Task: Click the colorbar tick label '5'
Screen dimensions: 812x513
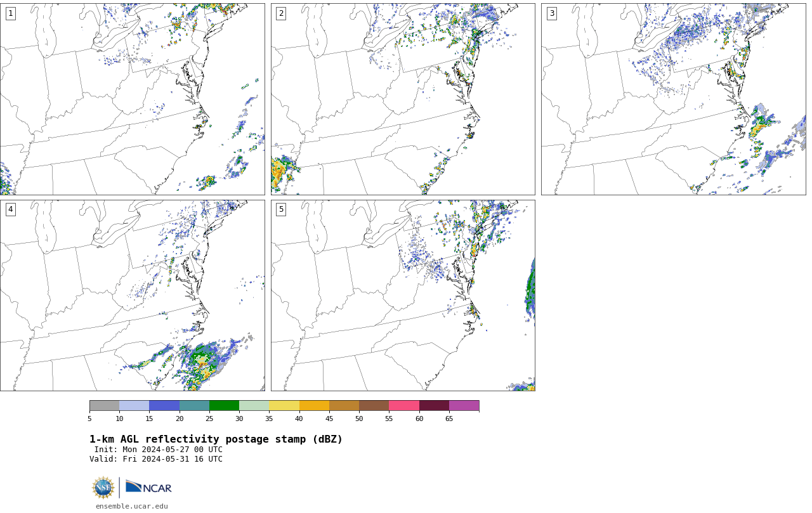Action: [89, 419]
